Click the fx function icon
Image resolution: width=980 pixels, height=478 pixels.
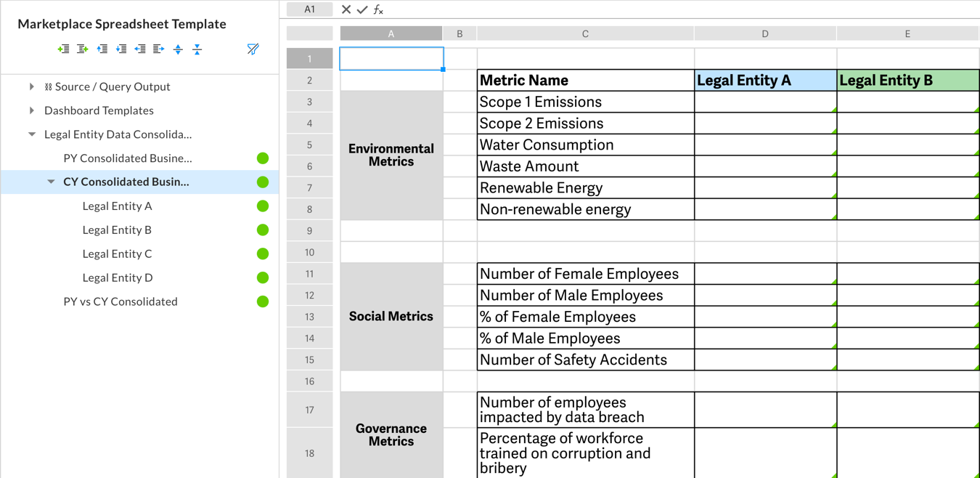pyautogui.click(x=377, y=9)
